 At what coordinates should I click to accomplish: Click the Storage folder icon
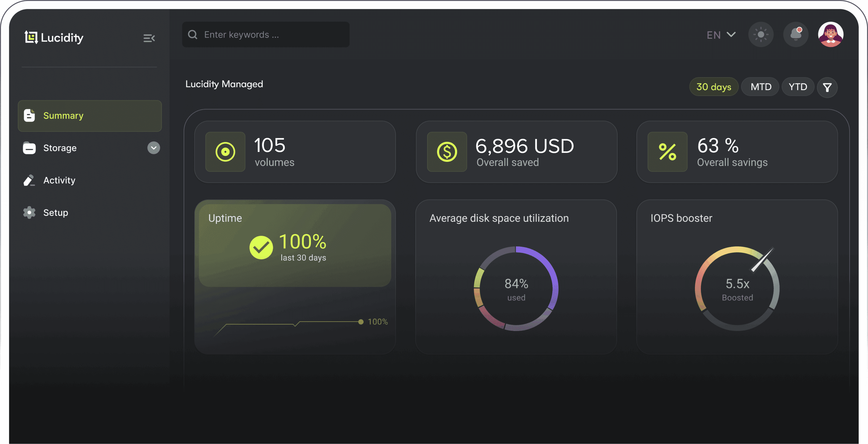[x=29, y=148]
